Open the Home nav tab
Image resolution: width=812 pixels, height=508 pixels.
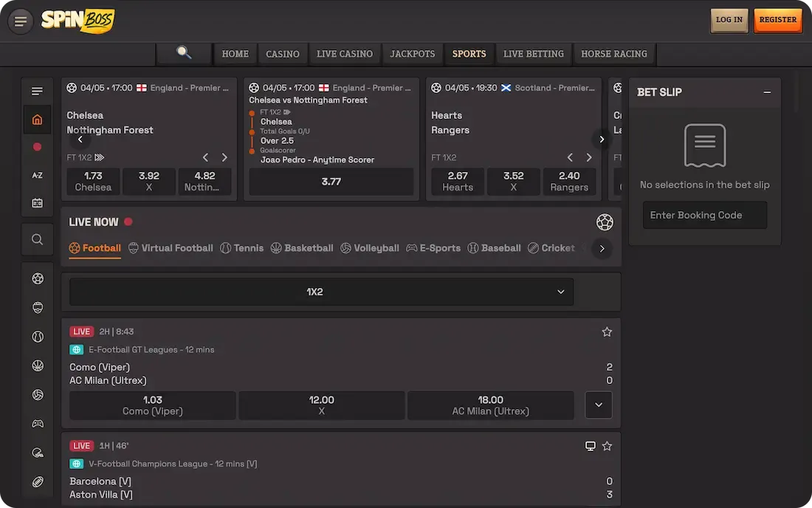pyautogui.click(x=235, y=54)
